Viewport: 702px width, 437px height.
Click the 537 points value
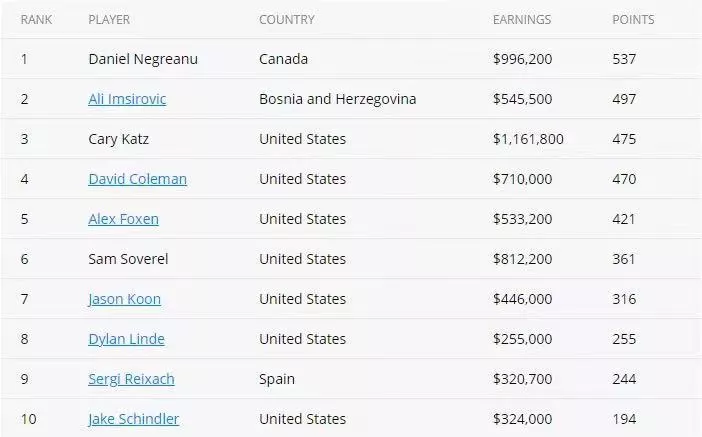tap(624, 59)
